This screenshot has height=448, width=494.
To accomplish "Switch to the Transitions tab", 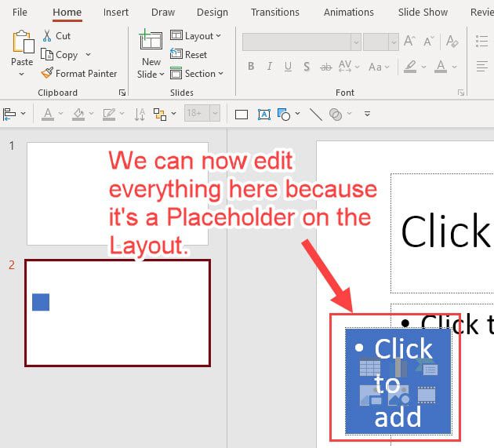I will click(274, 12).
